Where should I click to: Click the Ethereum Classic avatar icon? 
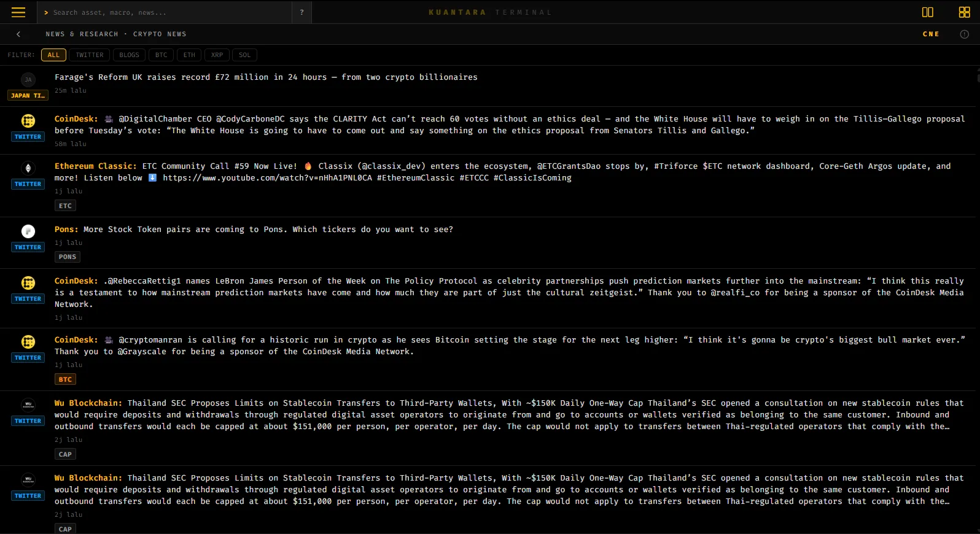pyautogui.click(x=28, y=168)
